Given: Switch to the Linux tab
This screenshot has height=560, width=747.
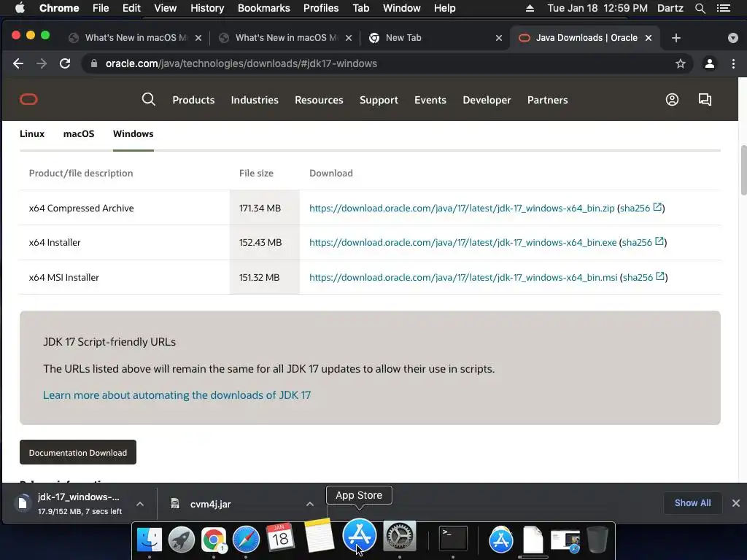Looking at the screenshot, I should pyautogui.click(x=32, y=134).
